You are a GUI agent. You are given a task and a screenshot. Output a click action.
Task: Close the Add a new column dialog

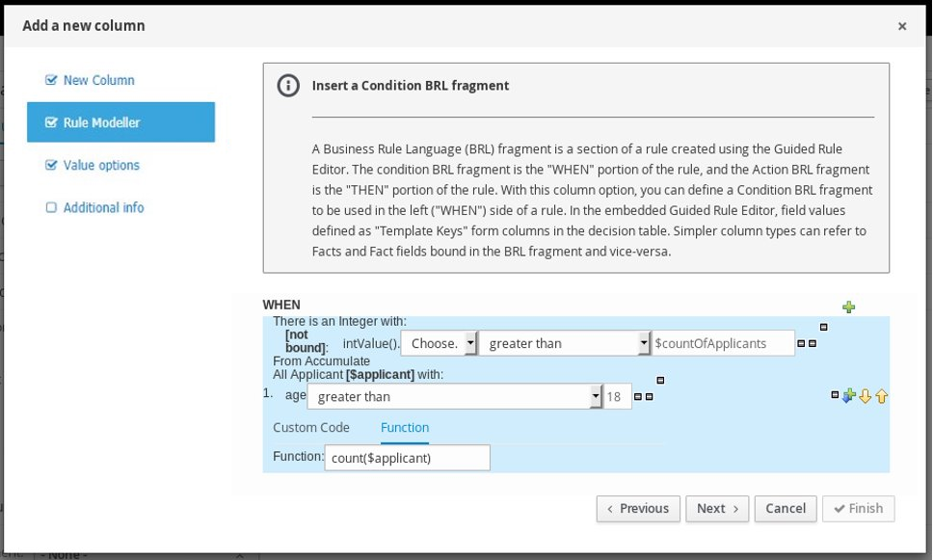point(901,26)
